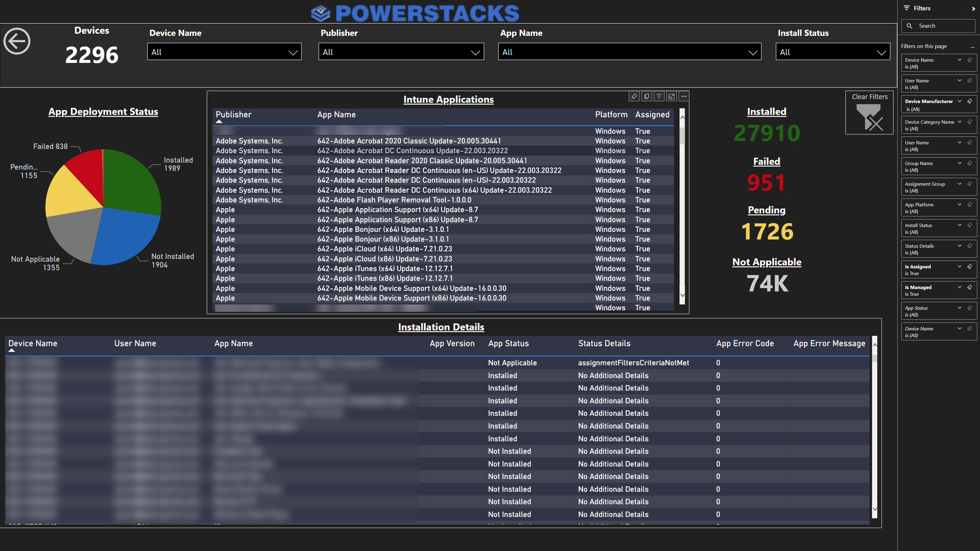This screenshot has width=980, height=551.
Task: Open more options for Filters on this page
Action: 972,46
